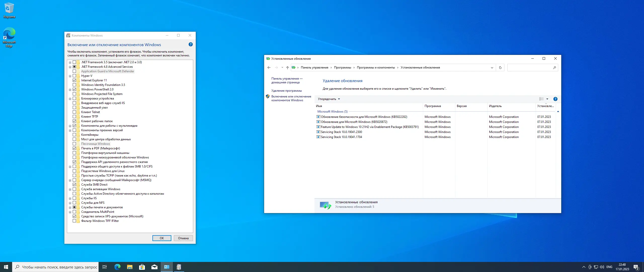Viewport: 644px width, 272px height.
Task: Open Microsoft Edge from the taskbar
Action: pos(117,267)
